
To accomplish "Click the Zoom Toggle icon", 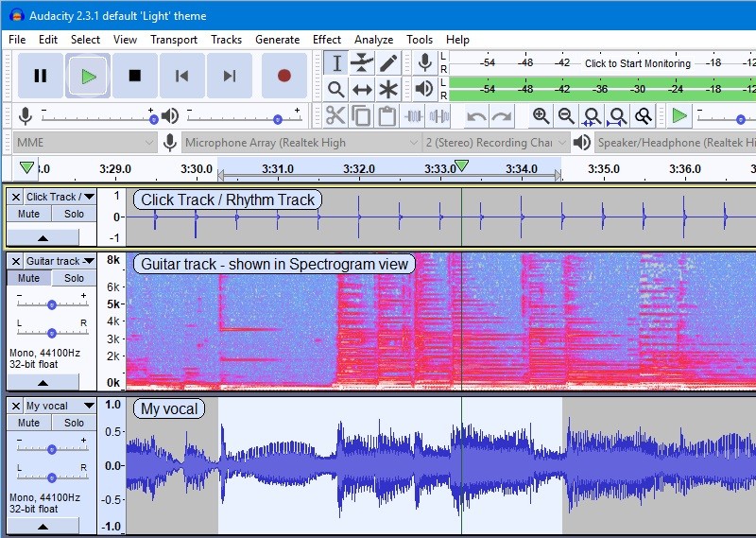I will tap(644, 115).
